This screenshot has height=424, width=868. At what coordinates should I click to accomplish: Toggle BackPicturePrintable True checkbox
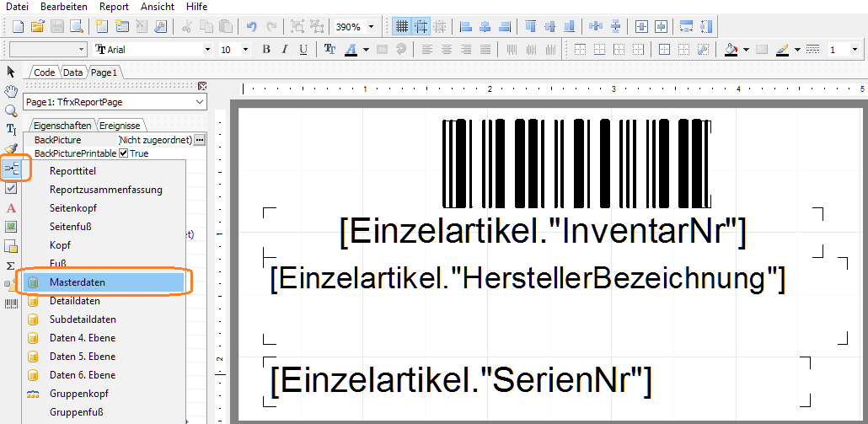point(124,153)
